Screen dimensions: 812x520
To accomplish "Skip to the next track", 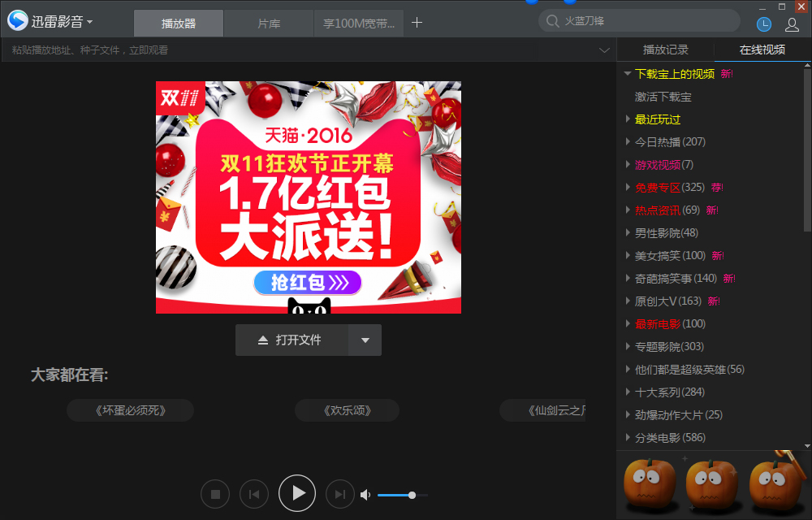I will [340, 495].
